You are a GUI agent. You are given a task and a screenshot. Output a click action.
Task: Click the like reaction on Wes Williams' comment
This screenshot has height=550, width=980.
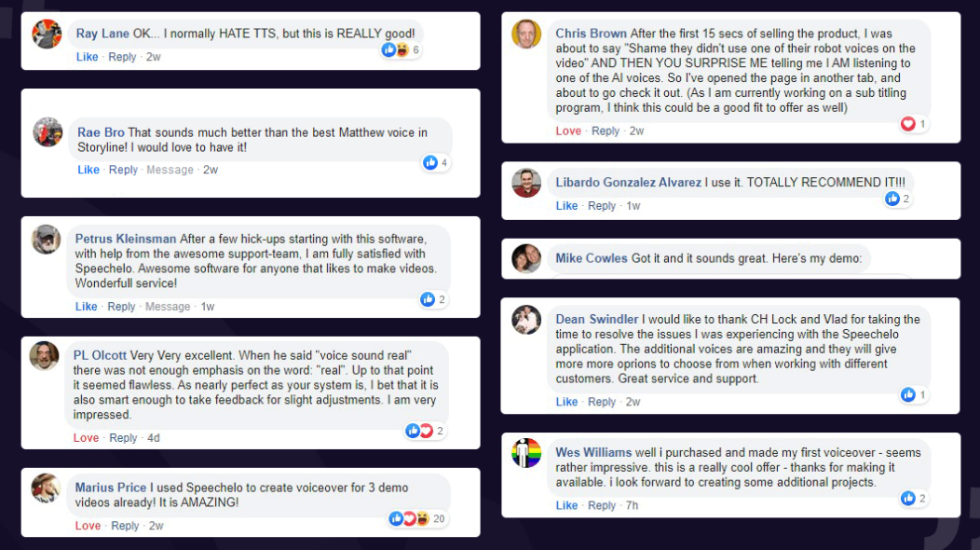click(908, 498)
